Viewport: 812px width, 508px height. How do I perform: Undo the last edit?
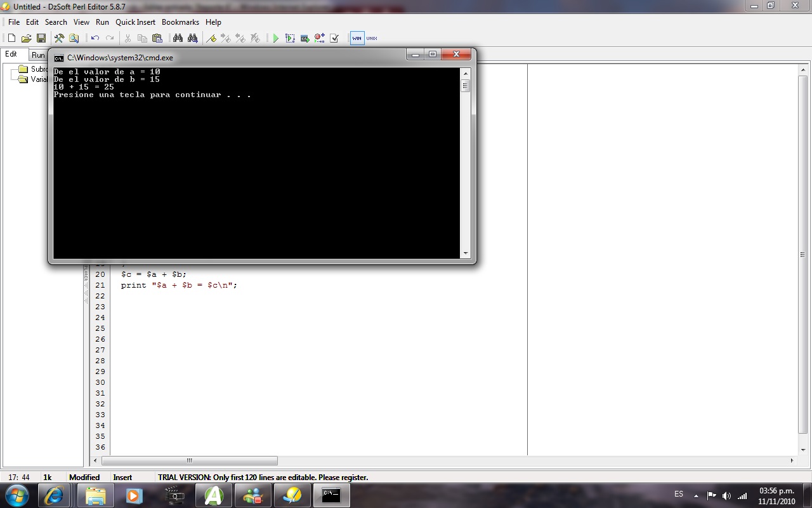(95, 38)
